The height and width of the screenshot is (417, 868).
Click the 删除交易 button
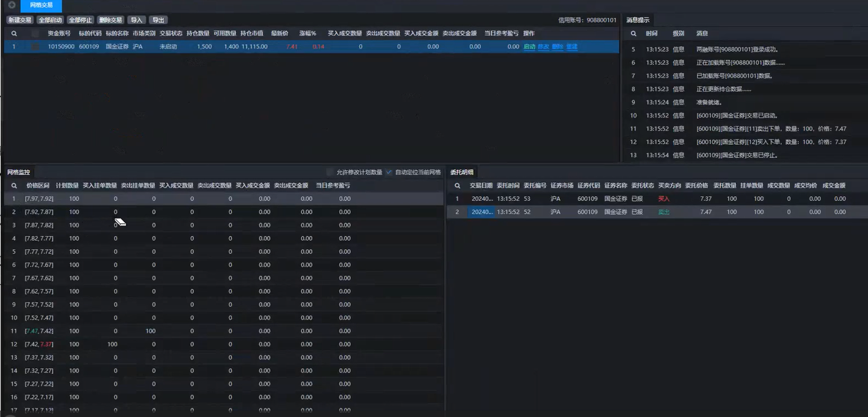[x=110, y=20]
